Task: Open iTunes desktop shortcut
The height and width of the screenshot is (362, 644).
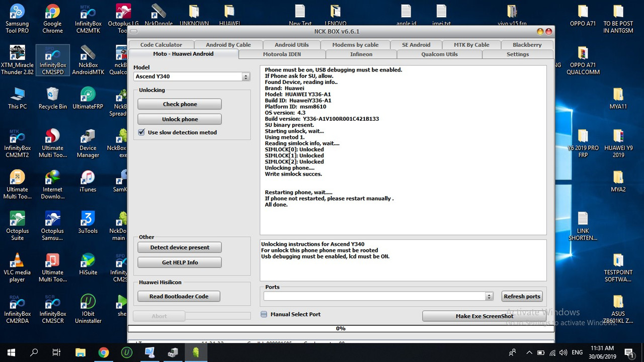Action: 88,181
